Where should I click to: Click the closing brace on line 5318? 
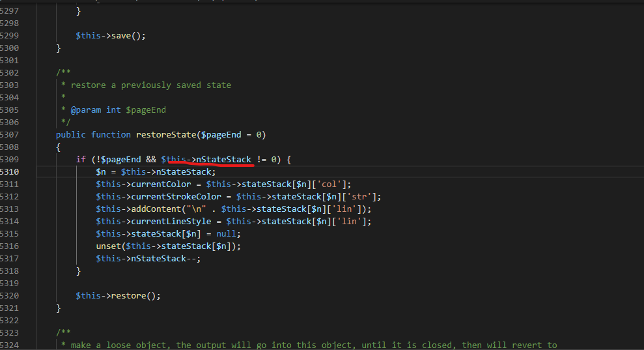78,271
